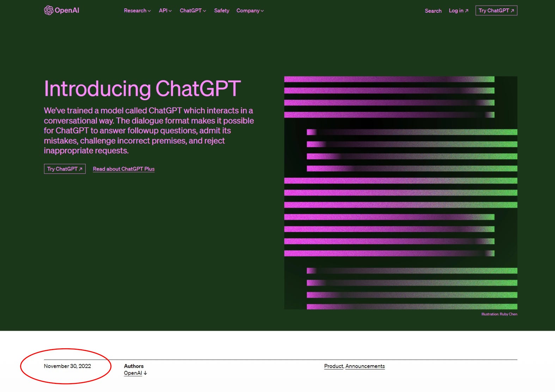Screen dimensions: 555x392
Task: Click Try ChatGPT button below the intro text
Action: tap(65, 169)
